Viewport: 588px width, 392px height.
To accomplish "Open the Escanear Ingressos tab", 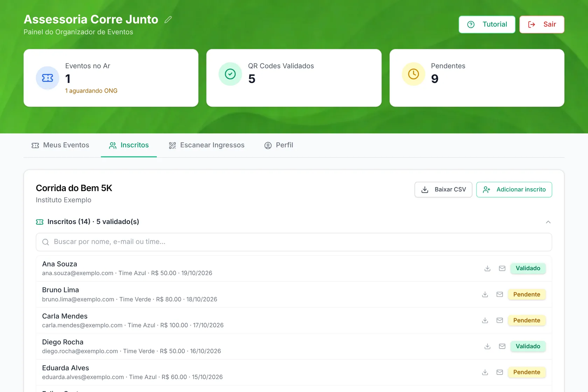I will coord(206,145).
